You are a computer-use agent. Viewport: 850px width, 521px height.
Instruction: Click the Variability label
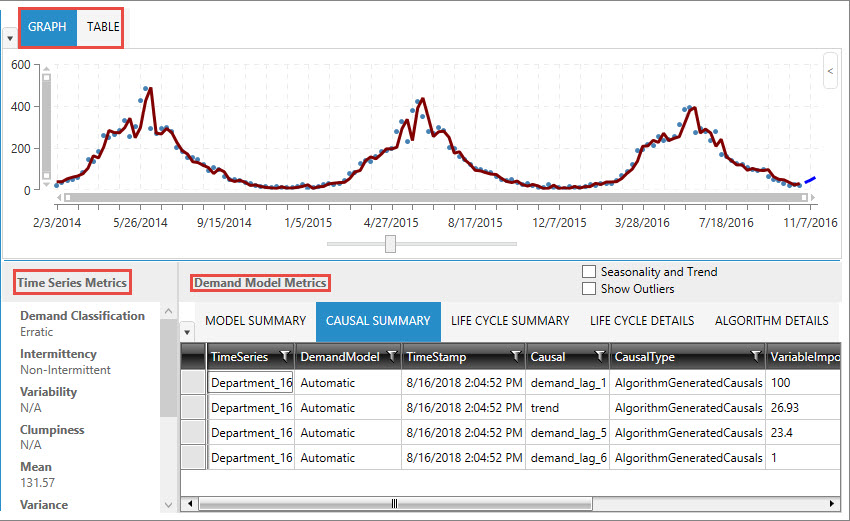click(x=48, y=392)
